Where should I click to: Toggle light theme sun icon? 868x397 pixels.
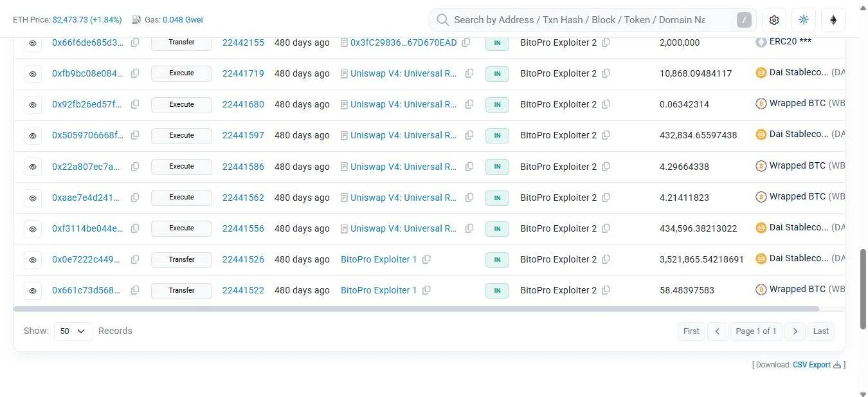[804, 20]
